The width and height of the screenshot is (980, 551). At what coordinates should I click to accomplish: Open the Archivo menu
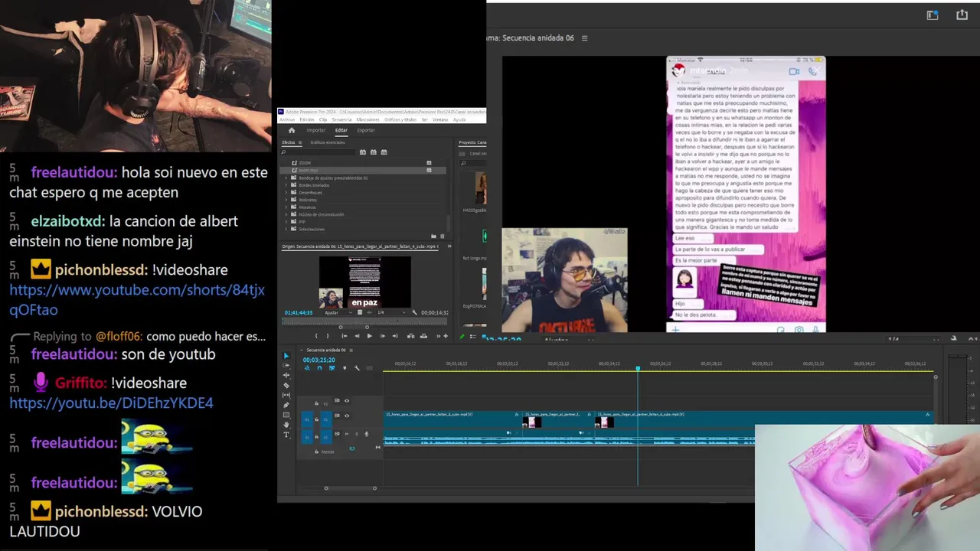(x=287, y=120)
